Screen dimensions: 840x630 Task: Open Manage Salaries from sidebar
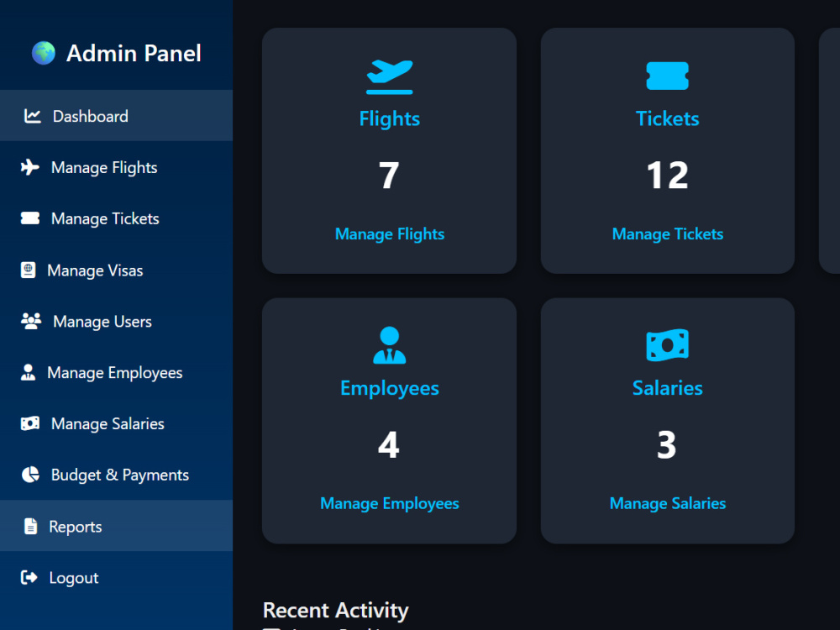[116, 423]
